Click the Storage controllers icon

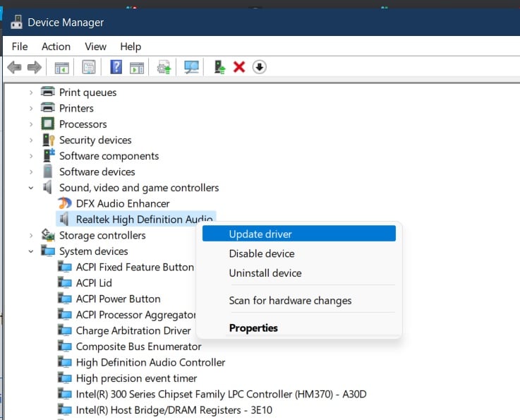pos(48,235)
